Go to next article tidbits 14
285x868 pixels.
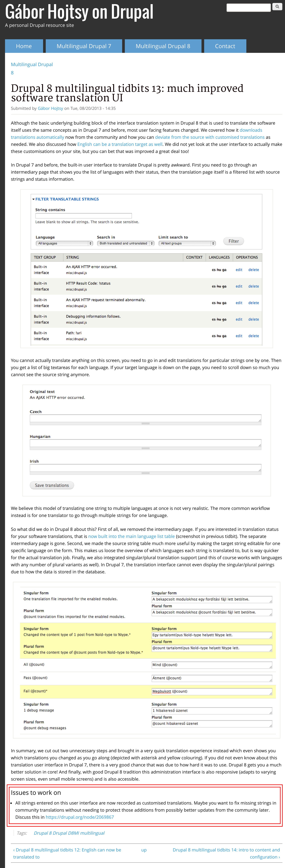pyautogui.click(x=226, y=850)
